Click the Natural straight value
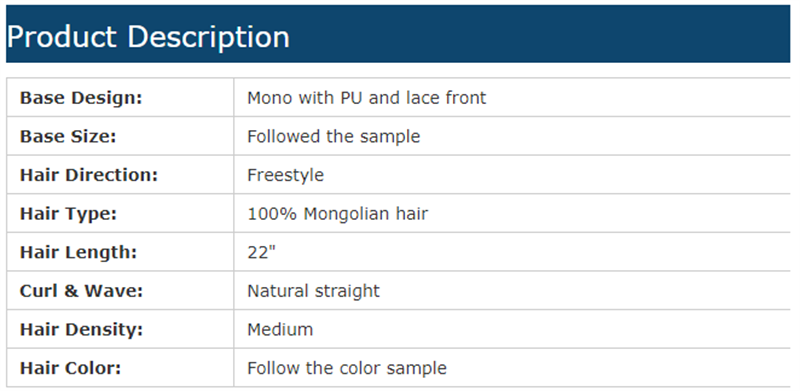 pos(313,291)
